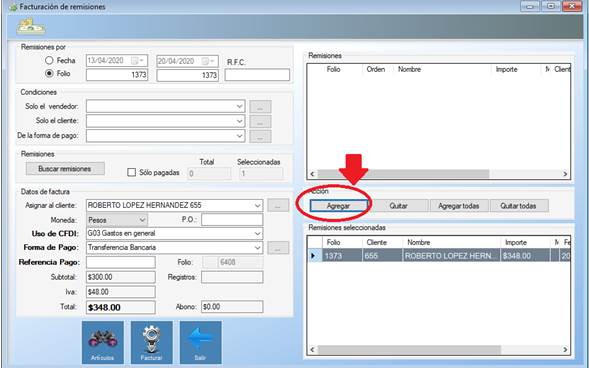Click the ending folio field with 1373
Screen dimensions: 589x368
pos(187,75)
